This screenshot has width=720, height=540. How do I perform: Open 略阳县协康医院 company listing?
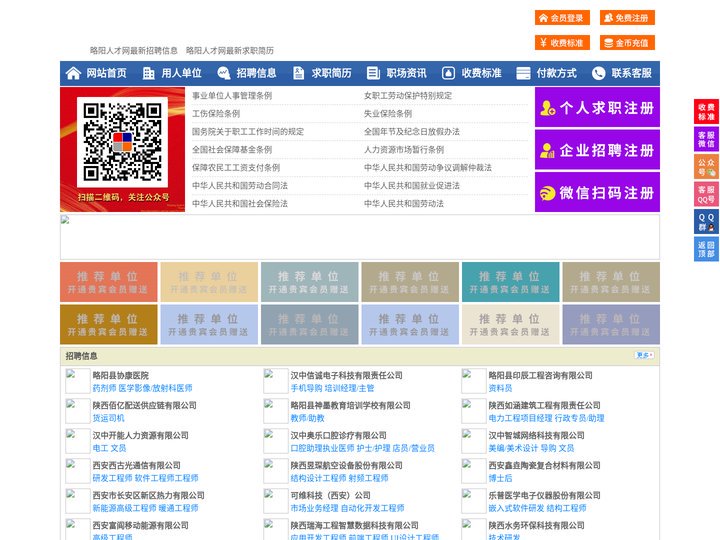[x=120, y=375]
